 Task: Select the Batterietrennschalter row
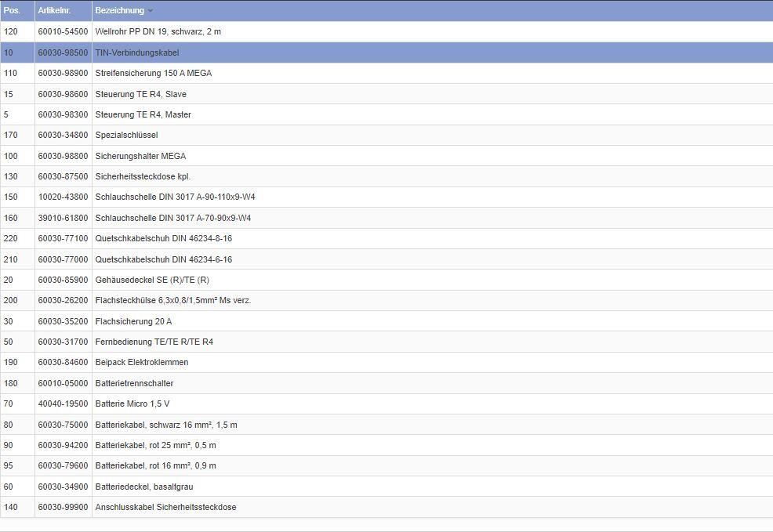(134, 383)
